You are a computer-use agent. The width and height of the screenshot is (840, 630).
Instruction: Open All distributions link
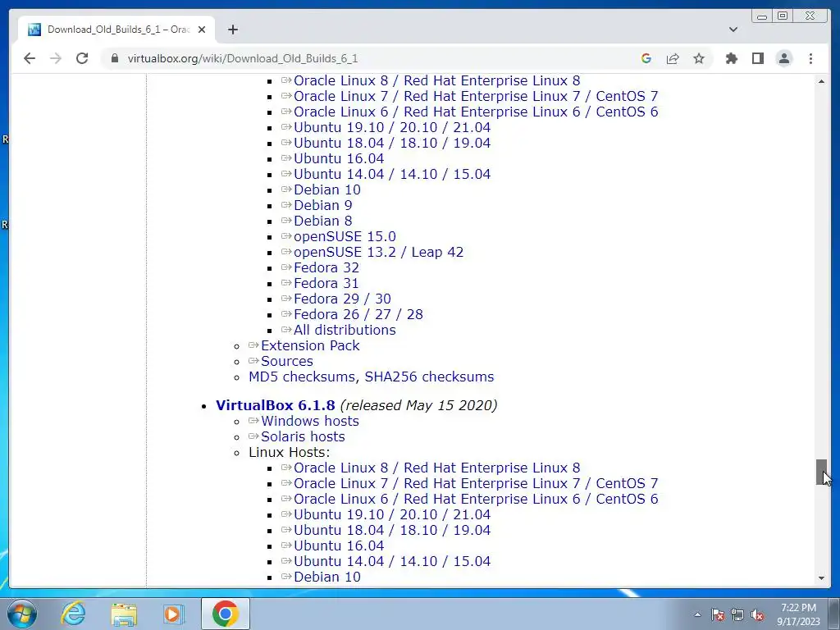coord(345,330)
